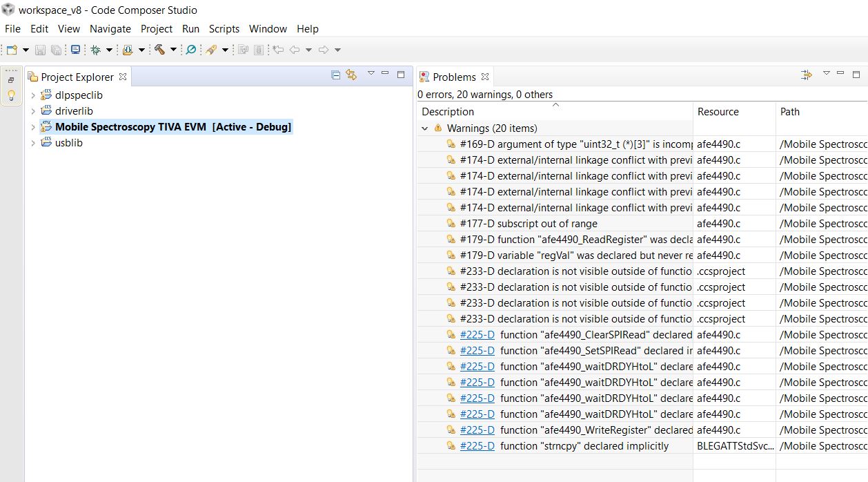This screenshot has width=868, height=482.
Task: Open the File menu
Action: 12,29
